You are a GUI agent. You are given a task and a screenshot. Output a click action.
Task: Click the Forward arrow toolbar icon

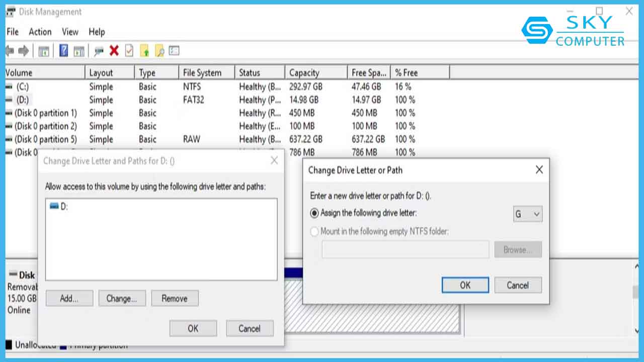click(23, 51)
